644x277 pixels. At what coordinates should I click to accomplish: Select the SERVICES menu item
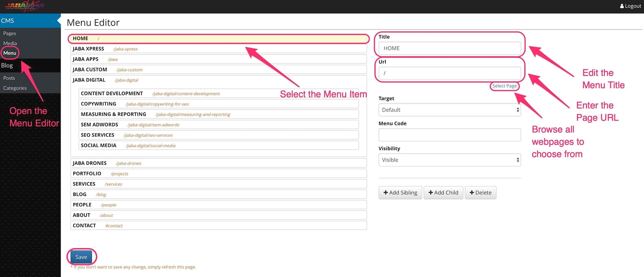(x=219, y=184)
